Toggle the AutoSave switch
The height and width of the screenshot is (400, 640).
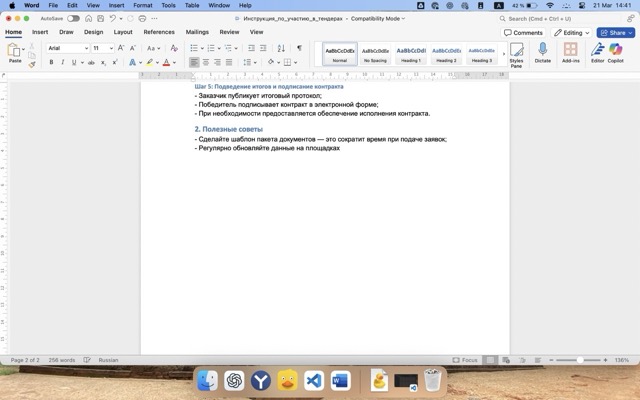tap(76, 18)
